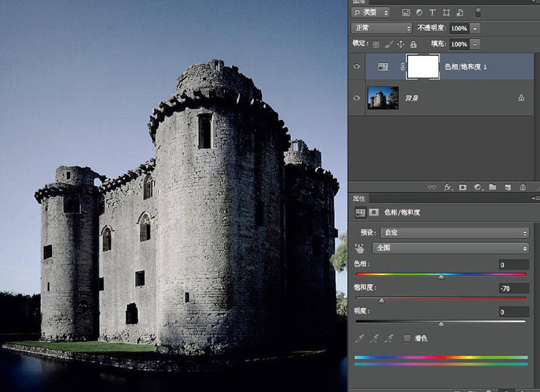Click the 填充 fill arrow button
This screenshot has width=540, height=392.
click(475, 44)
